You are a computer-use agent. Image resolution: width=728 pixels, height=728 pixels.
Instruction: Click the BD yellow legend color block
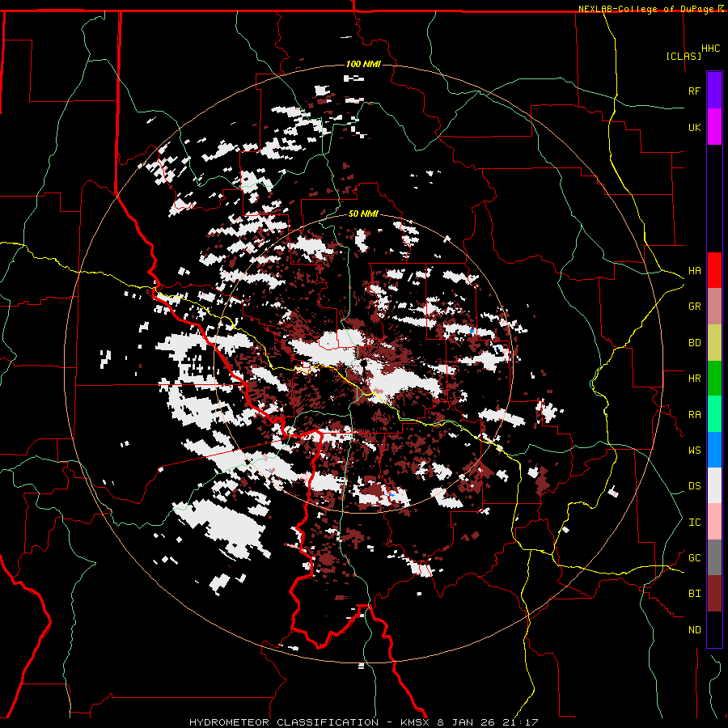(x=714, y=343)
